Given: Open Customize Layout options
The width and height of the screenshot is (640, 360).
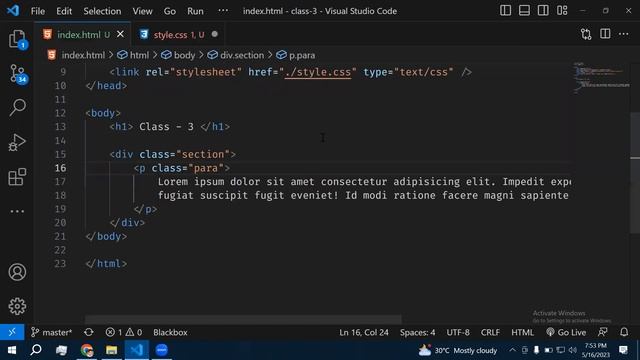Looking at the screenshot, I should 562,11.
